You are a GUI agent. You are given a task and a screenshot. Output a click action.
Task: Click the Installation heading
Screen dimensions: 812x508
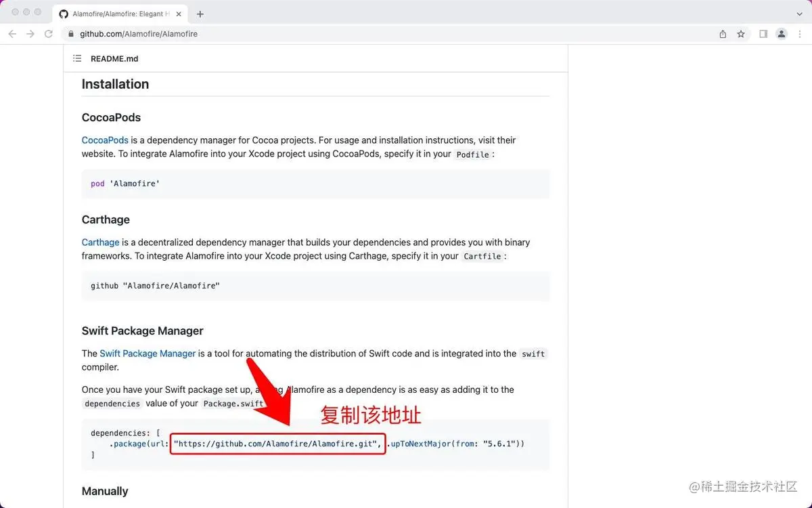pyautogui.click(x=115, y=84)
